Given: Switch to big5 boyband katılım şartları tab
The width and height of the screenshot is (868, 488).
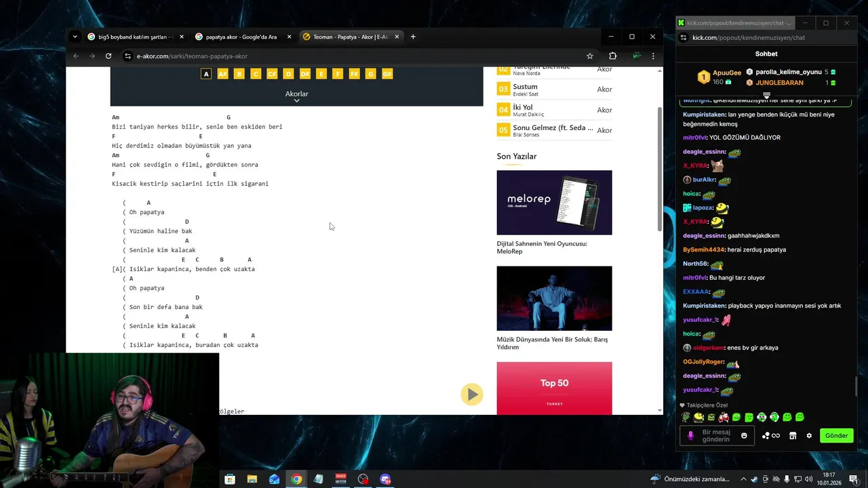Looking at the screenshot, I should [x=135, y=37].
